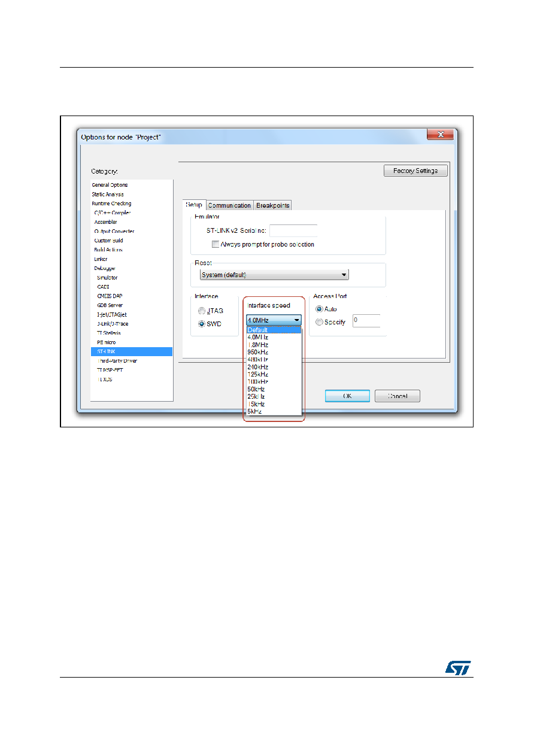This screenshot has width=534, height=756.
Task: Pick 1.8MHz in the interface speed list
Action: point(274,345)
